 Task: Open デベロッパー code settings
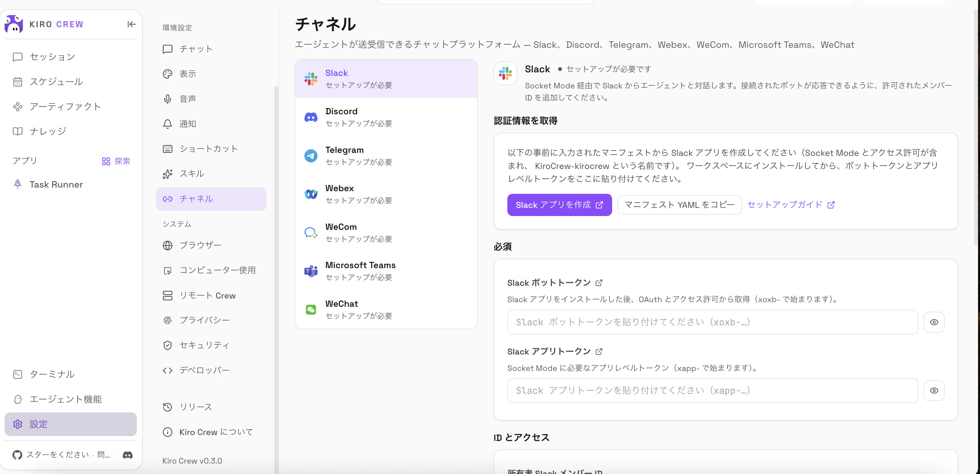(211, 370)
